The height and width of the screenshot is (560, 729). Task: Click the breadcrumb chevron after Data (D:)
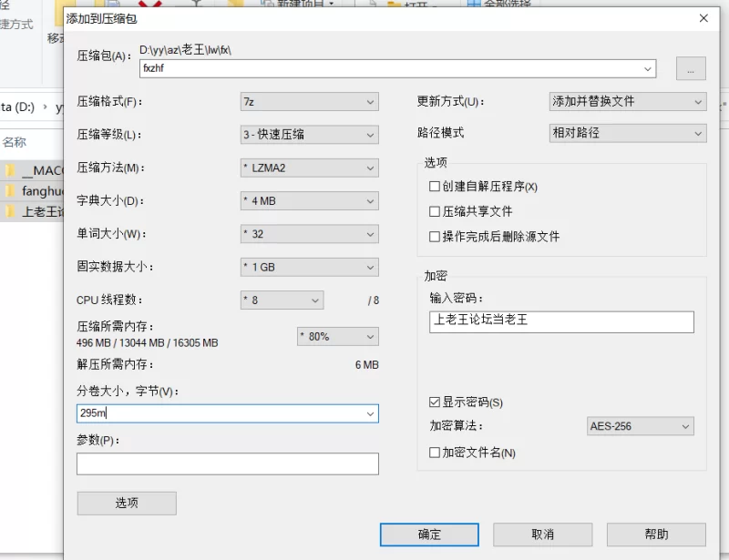pos(45,107)
